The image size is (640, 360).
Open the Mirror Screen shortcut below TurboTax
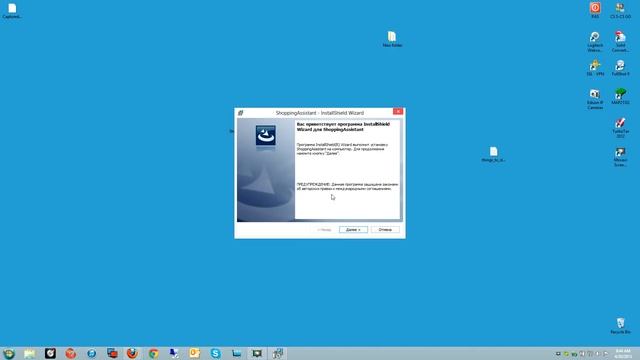point(620,157)
